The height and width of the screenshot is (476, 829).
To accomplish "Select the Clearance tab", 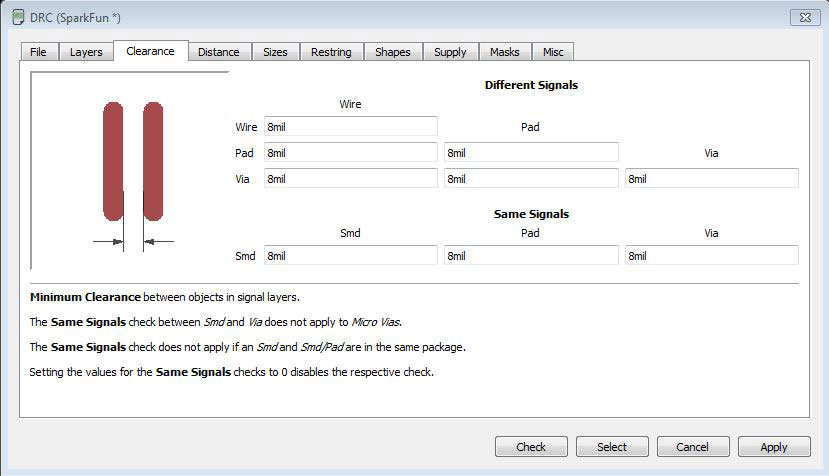I will 150,51.
